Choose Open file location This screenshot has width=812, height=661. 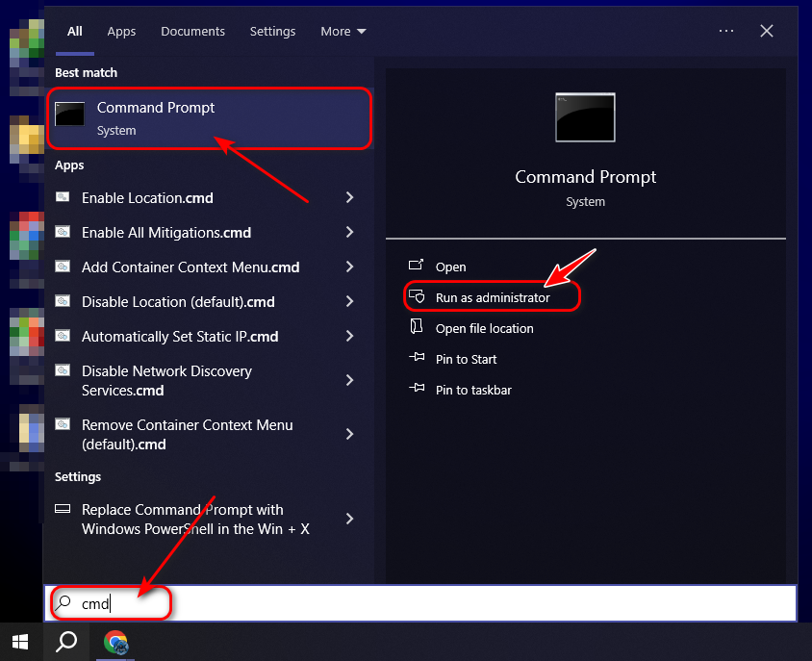(x=484, y=328)
